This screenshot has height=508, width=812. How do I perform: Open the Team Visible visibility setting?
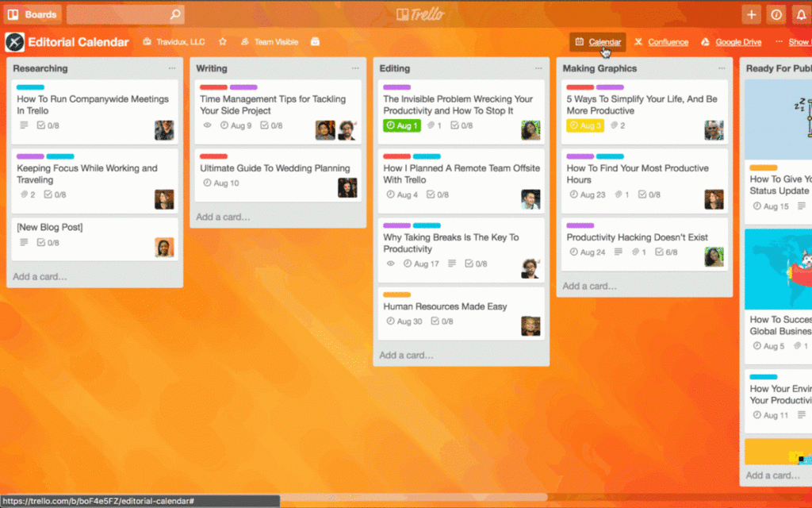tap(270, 42)
